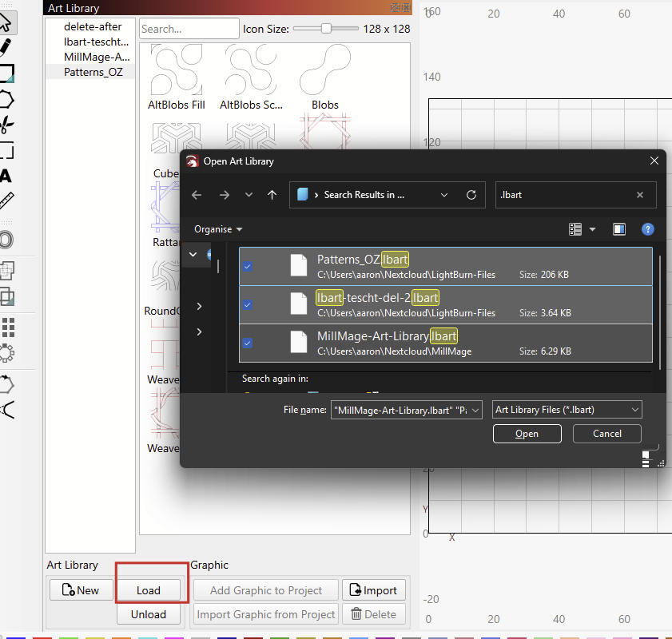Viewport: 672px width, 639px height.
Task: Adjust the Icon Size slider handle
Action: pyautogui.click(x=326, y=29)
